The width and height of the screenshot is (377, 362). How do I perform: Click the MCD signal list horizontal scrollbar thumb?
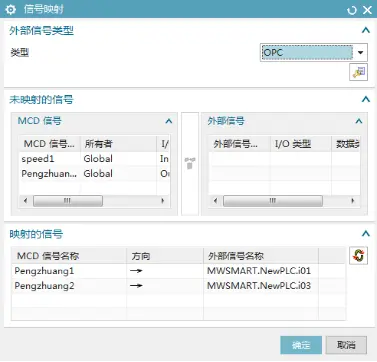point(68,201)
